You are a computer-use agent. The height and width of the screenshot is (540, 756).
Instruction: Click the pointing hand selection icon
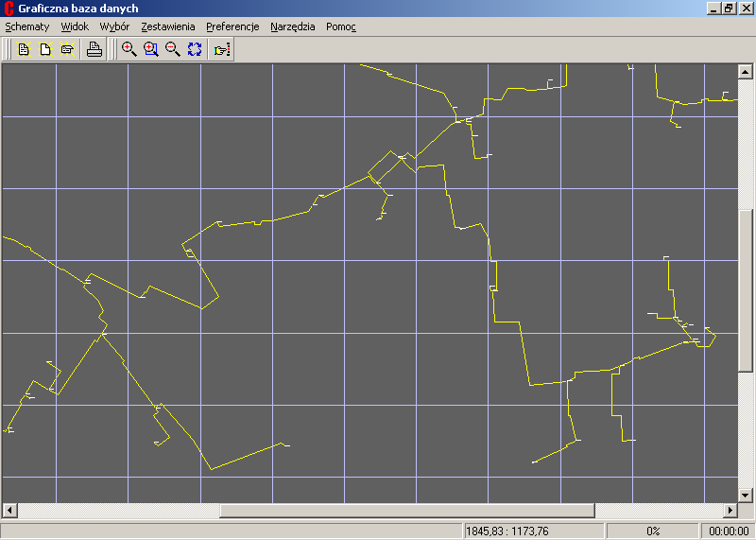point(222,50)
